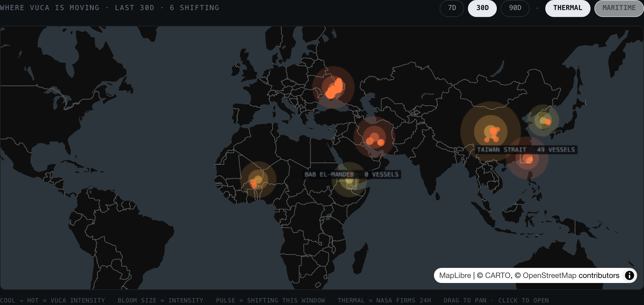This screenshot has height=305, width=644.
Task: Open the map attribution info icon
Action: [629, 275]
